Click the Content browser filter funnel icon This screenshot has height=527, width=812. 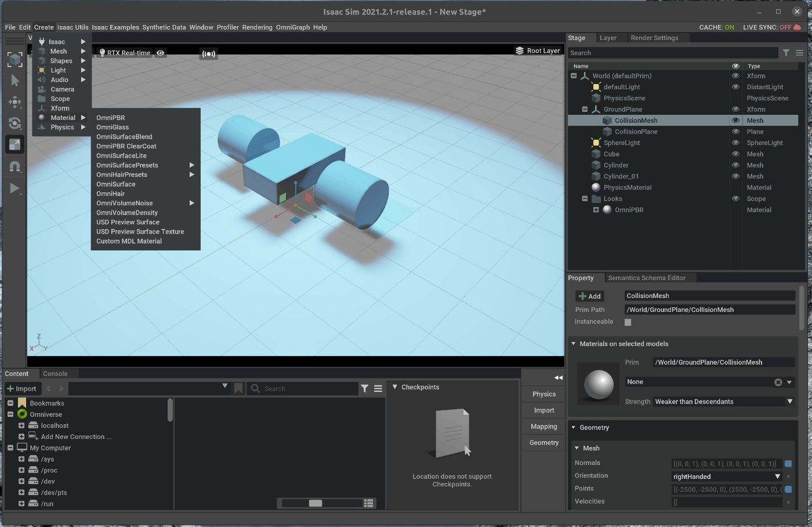click(x=365, y=389)
